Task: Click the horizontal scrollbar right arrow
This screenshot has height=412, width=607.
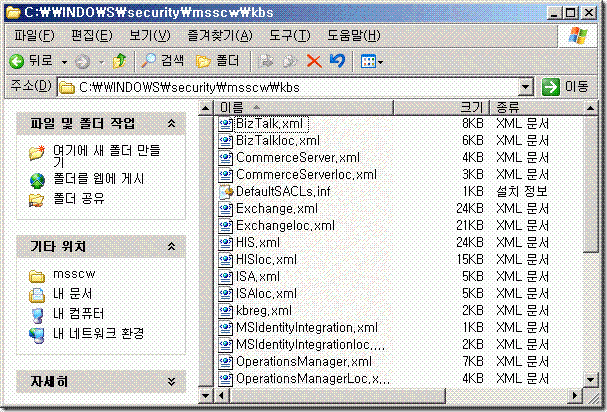Action: (576, 395)
